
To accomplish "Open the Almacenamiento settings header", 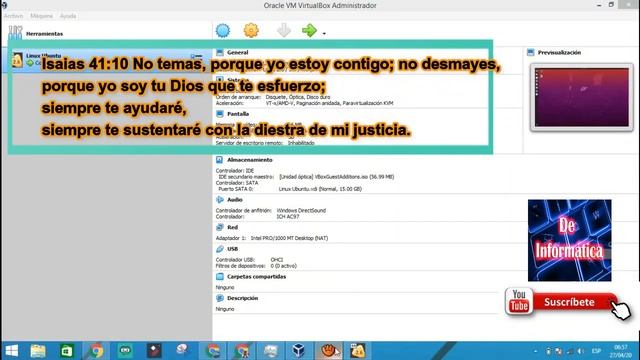I will pyautogui.click(x=250, y=160).
